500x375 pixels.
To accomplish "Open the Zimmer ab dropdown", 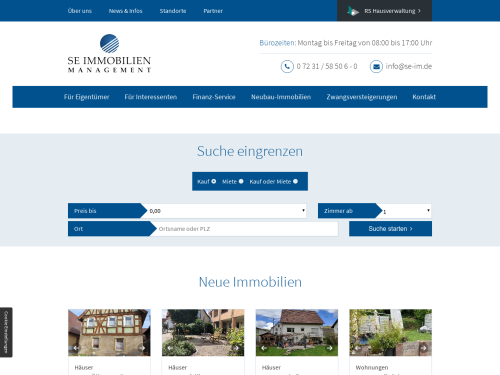I will click(x=406, y=211).
